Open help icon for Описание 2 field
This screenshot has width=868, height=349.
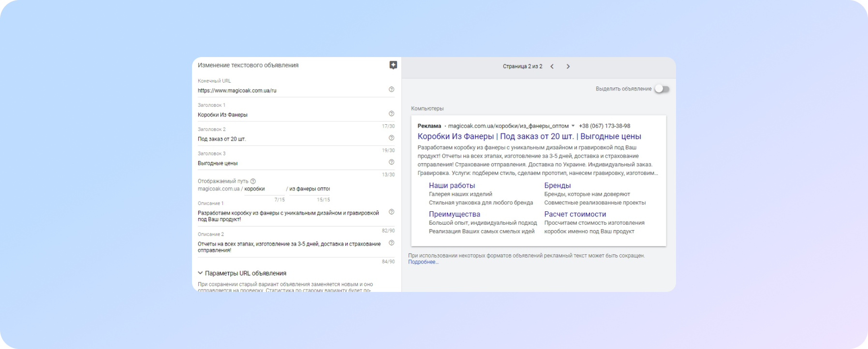tap(391, 243)
